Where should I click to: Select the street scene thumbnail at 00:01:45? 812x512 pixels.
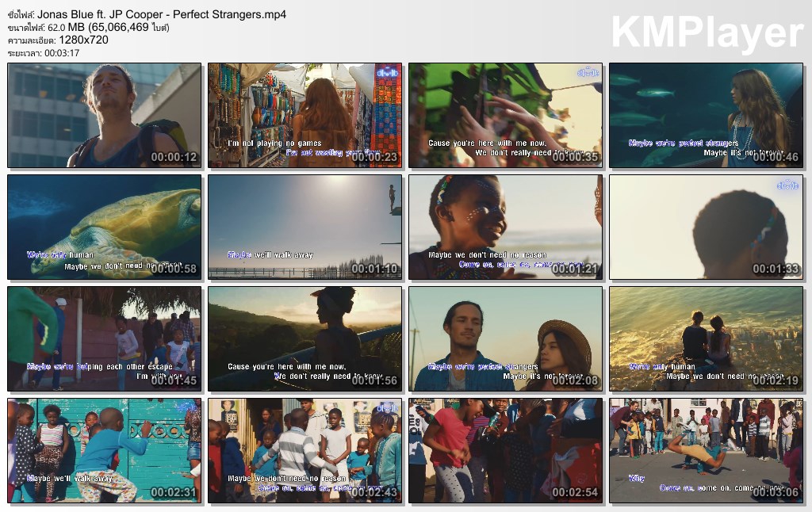tap(104, 338)
